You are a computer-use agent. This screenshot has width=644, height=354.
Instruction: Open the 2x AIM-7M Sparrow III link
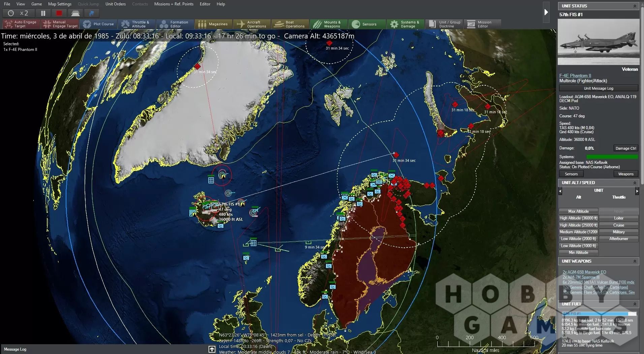[581, 277]
